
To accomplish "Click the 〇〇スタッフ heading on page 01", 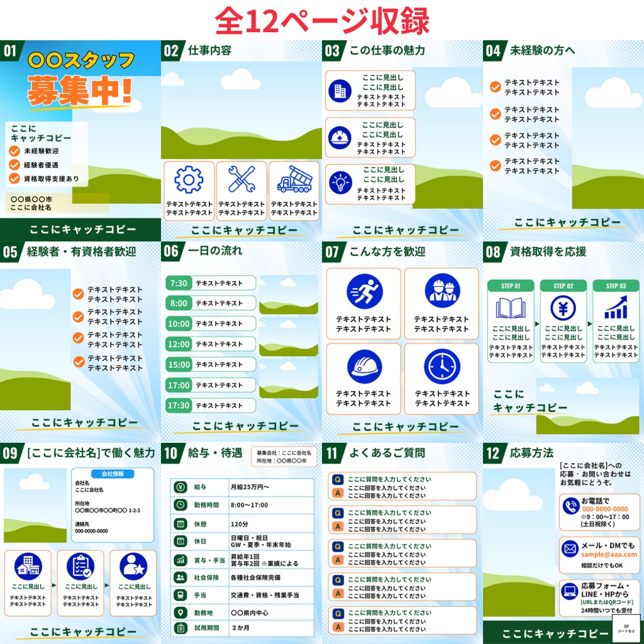I will pyautogui.click(x=81, y=60).
